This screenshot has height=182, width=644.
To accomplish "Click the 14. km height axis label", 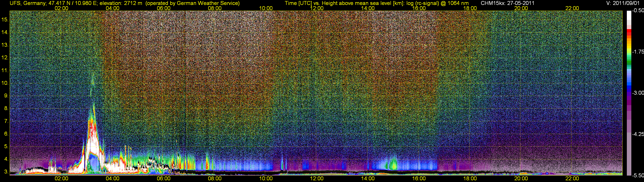I will coord(5,32).
